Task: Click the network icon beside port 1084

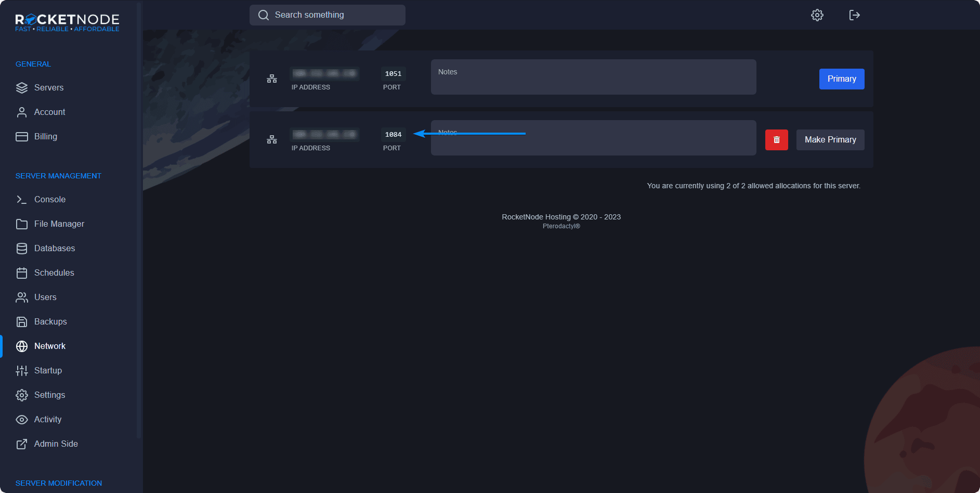Action: pyautogui.click(x=272, y=140)
